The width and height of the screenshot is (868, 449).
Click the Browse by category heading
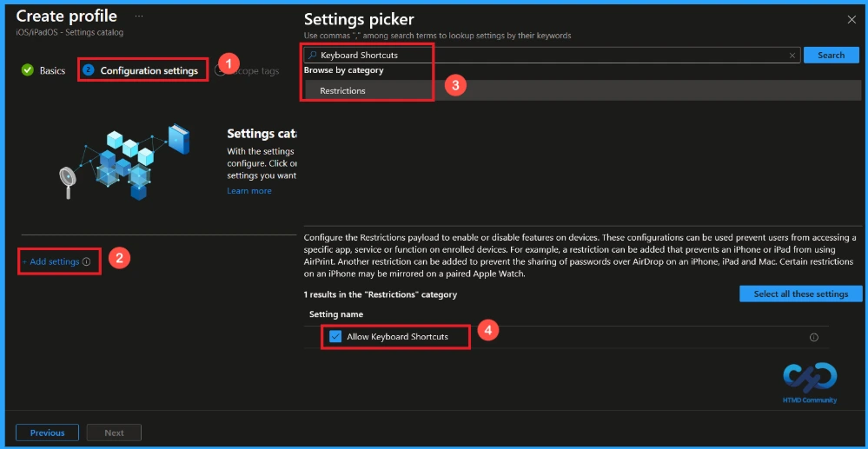344,71
